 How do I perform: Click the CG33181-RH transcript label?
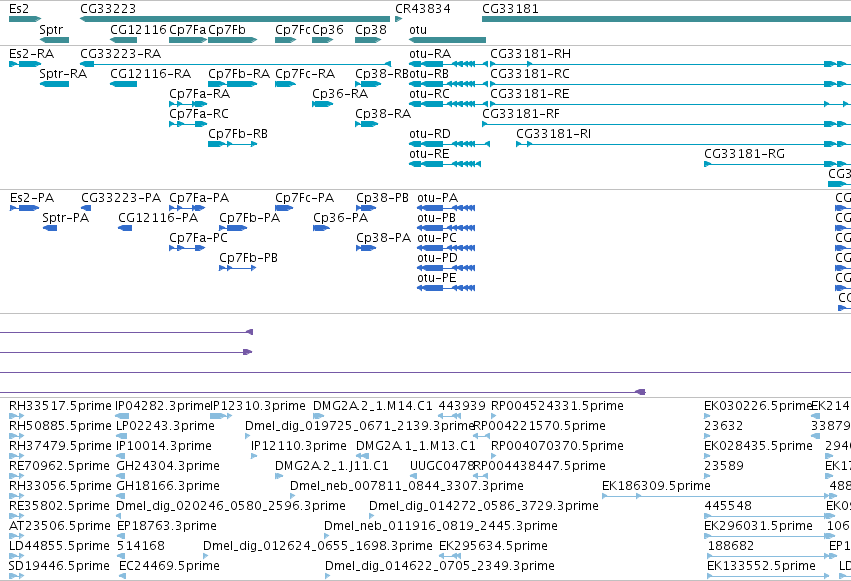(x=530, y=54)
